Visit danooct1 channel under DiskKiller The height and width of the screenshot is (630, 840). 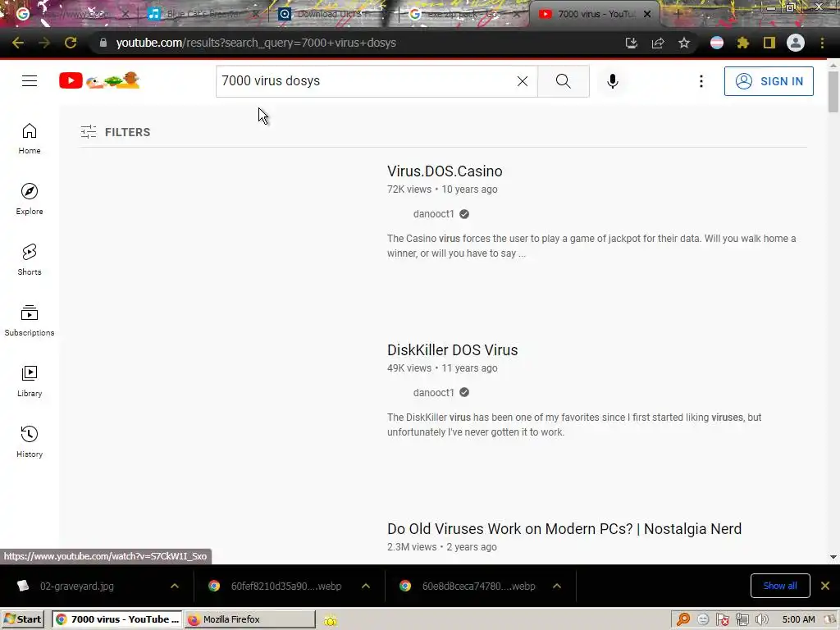[x=433, y=393]
